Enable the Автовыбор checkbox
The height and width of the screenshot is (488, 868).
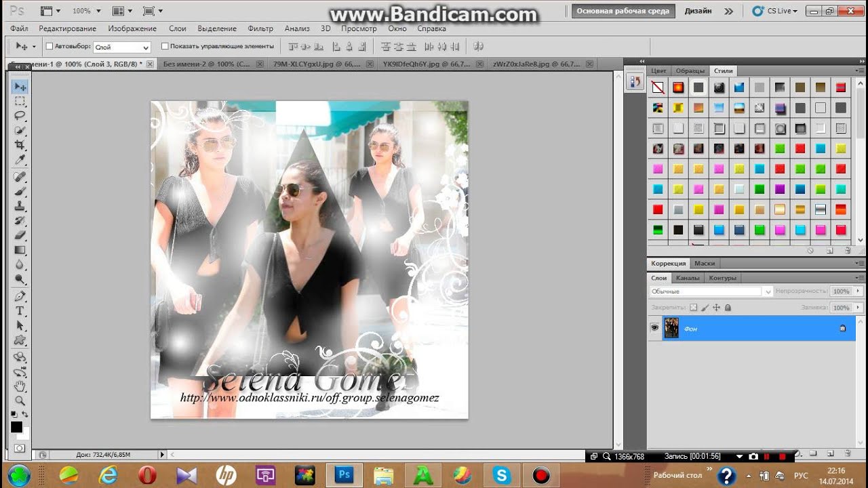click(50, 46)
